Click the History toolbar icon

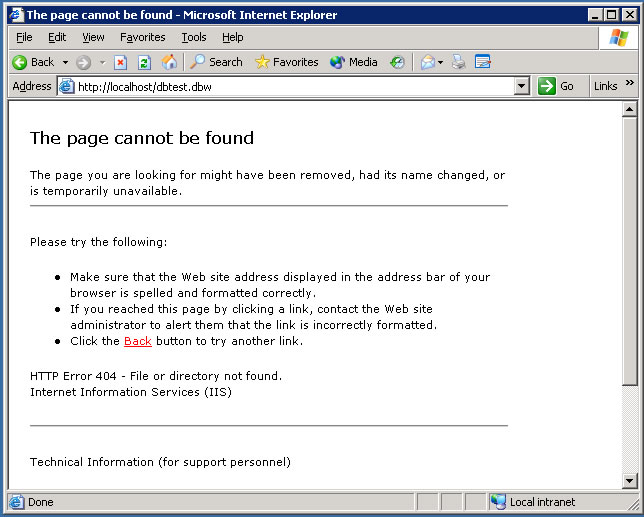click(x=397, y=62)
